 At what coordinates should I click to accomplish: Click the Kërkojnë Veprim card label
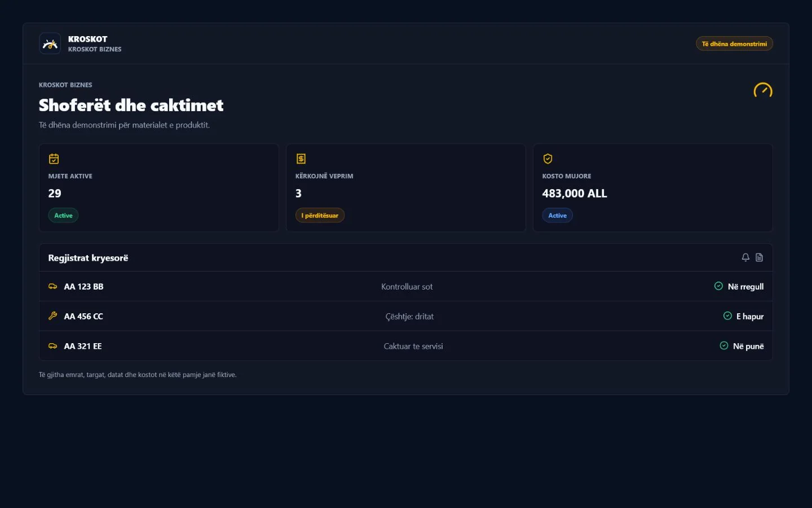pos(324,176)
